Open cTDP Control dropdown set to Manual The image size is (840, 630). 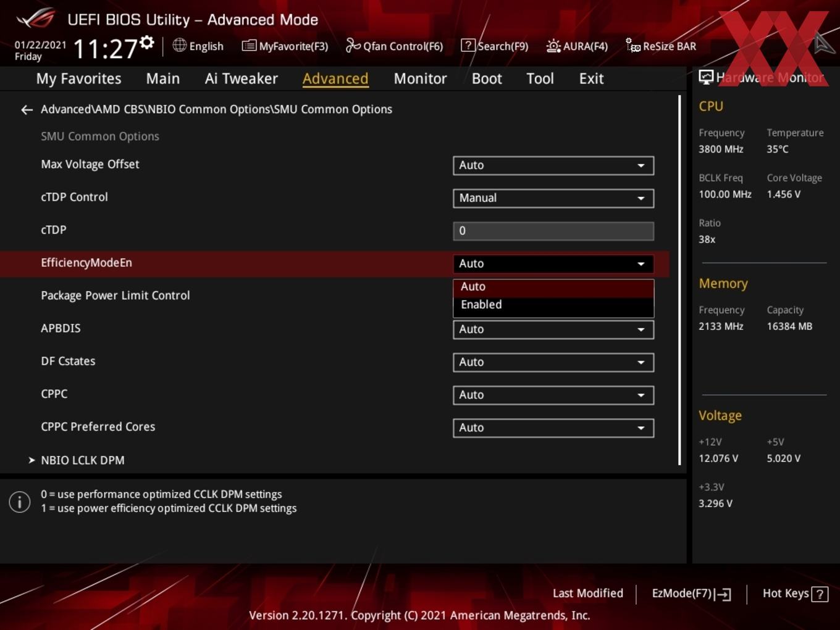point(553,198)
